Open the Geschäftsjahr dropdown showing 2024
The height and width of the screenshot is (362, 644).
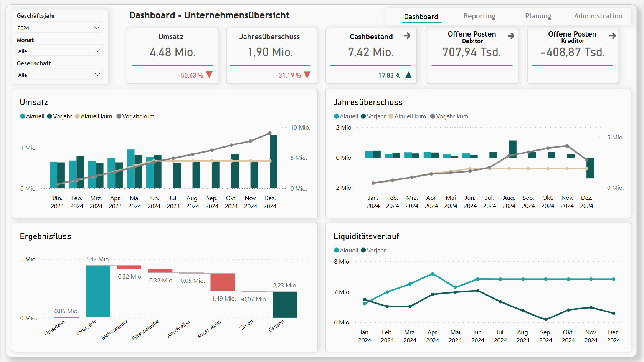click(x=59, y=28)
